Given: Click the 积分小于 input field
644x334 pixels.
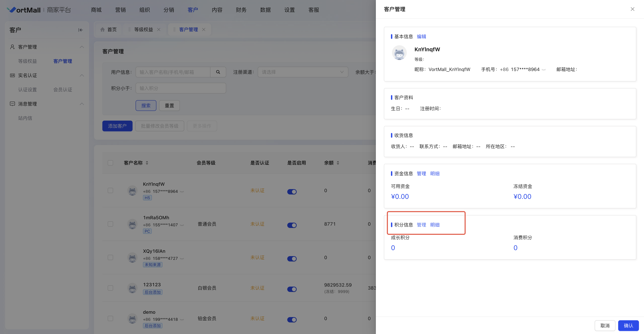Looking at the screenshot, I should click(x=181, y=88).
